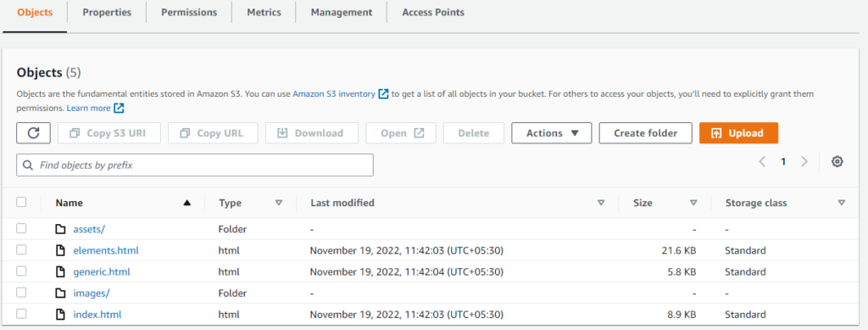Click the html type cell for index.html

pos(229,315)
